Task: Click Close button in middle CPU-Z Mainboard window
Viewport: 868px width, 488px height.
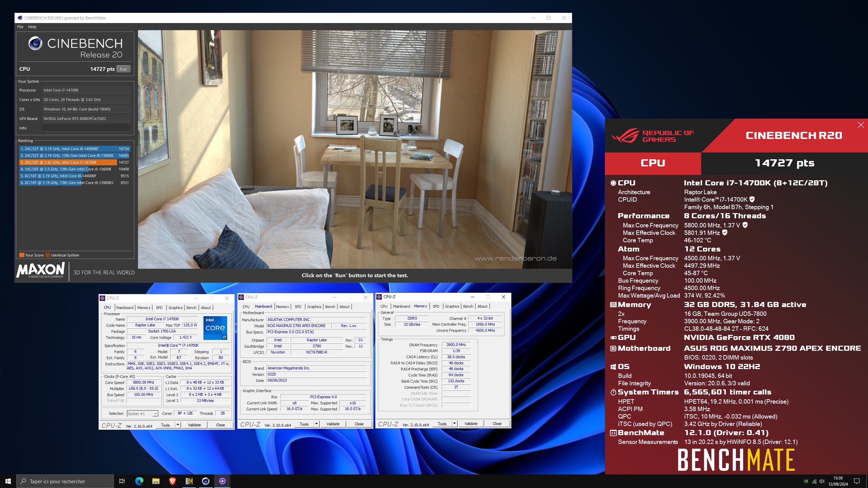Action: click(359, 424)
